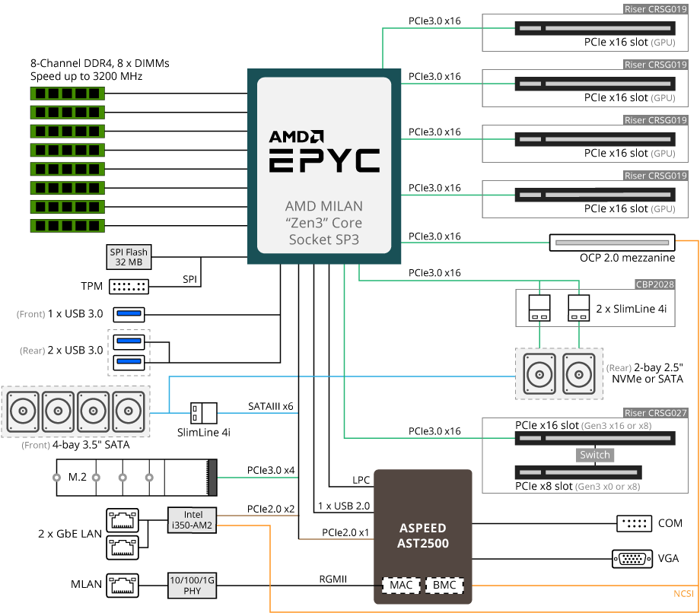Select the front USB 3.0 port icon
Screen dimensions: 700x616
pos(129,314)
